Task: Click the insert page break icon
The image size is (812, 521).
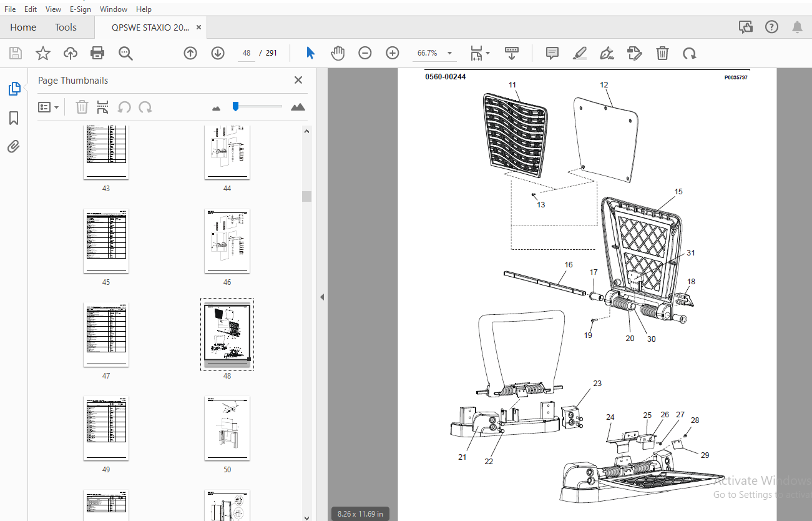Action: [103, 107]
